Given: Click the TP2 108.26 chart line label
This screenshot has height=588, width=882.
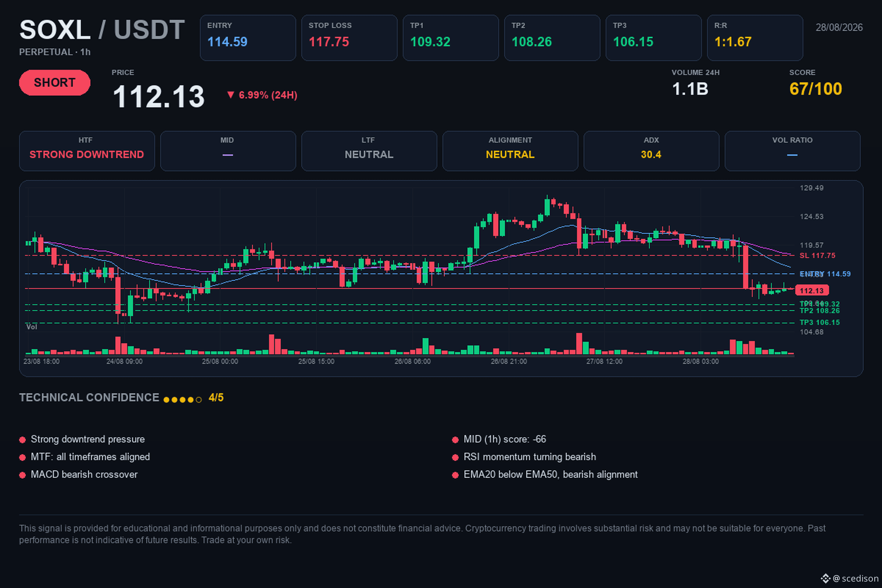Looking at the screenshot, I should pyautogui.click(x=820, y=311).
